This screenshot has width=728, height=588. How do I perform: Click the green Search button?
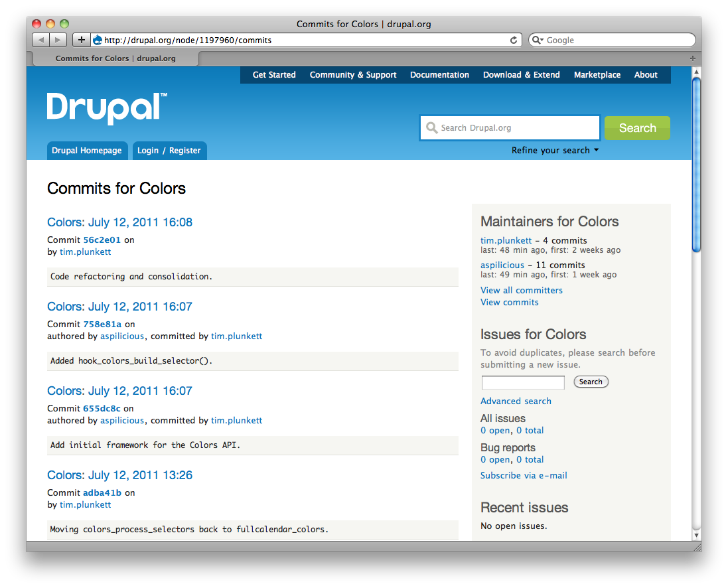click(x=637, y=127)
